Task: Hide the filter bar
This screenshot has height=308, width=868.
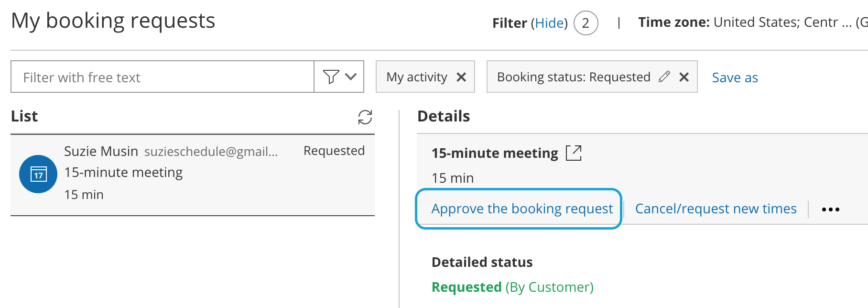Action: point(549,23)
